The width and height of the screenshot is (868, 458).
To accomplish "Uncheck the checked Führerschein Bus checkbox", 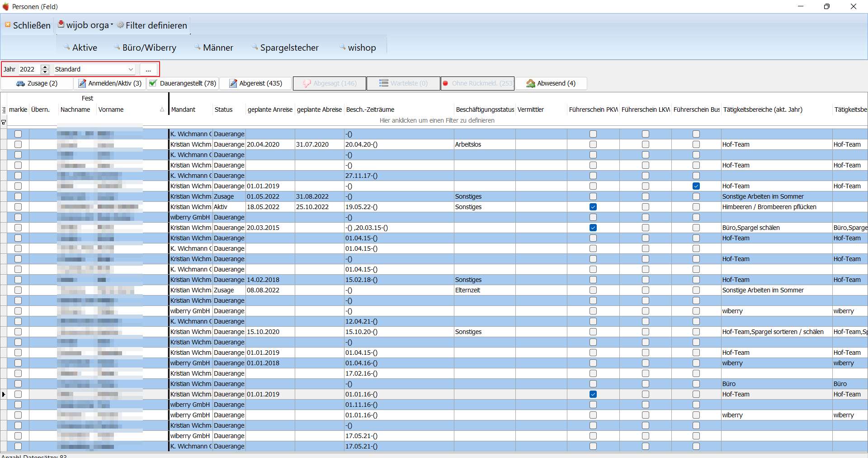I will pyautogui.click(x=696, y=186).
